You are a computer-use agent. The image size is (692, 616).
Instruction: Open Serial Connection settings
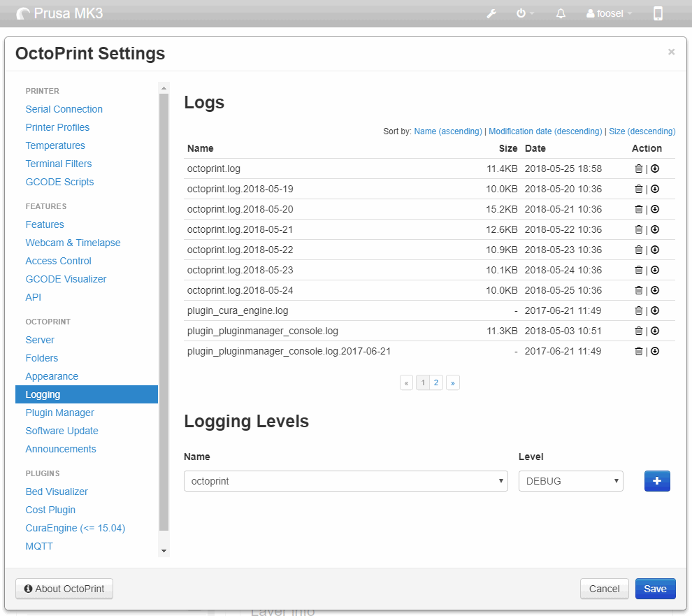[x=64, y=109]
